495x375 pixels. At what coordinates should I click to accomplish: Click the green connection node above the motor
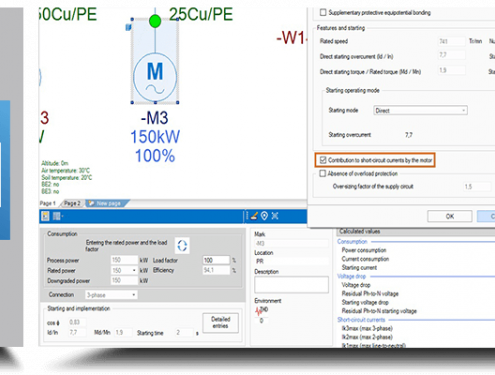[x=155, y=21]
